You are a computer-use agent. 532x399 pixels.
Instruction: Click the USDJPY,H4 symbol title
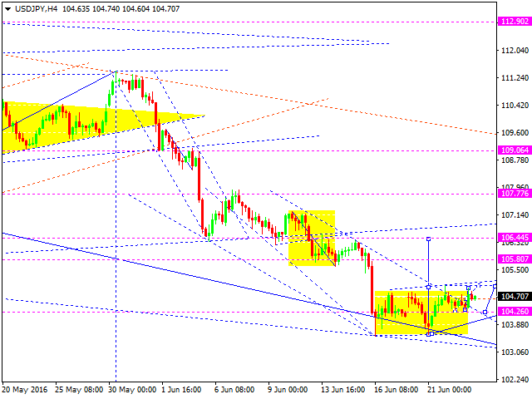[36, 9]
